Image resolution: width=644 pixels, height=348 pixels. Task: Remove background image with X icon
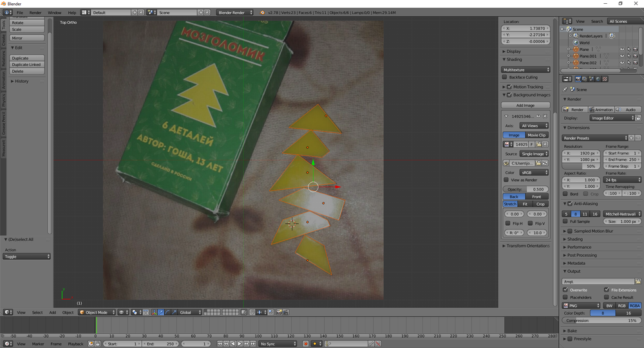[545, 116]
